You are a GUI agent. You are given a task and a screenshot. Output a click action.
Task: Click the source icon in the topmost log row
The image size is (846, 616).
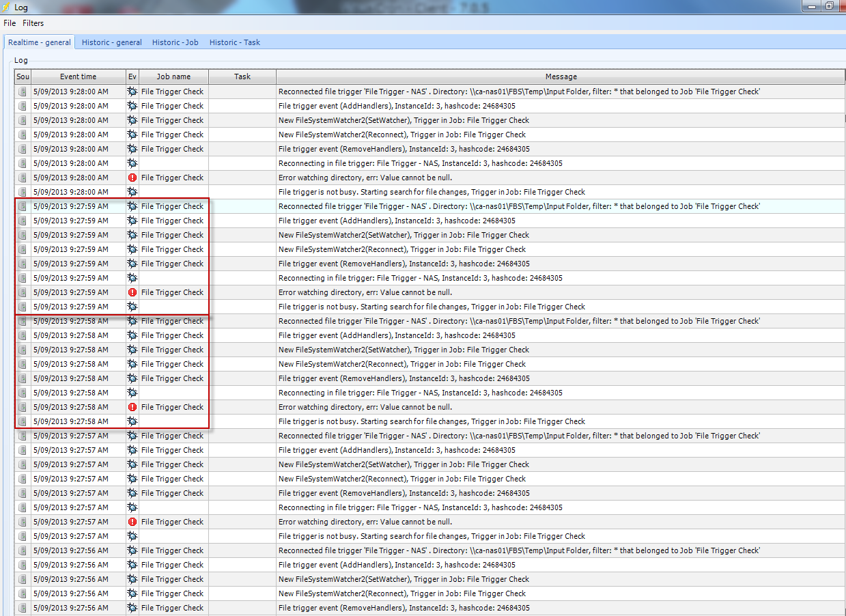click(x=23, y=92)
